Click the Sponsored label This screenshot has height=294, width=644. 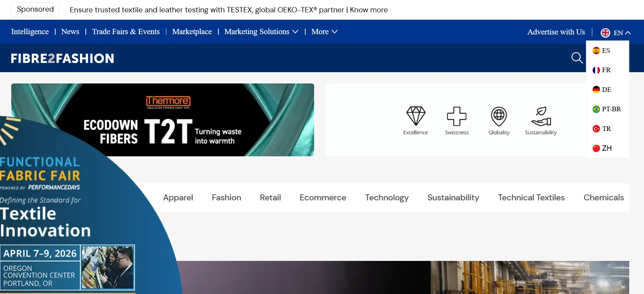(x=35, y=10)
